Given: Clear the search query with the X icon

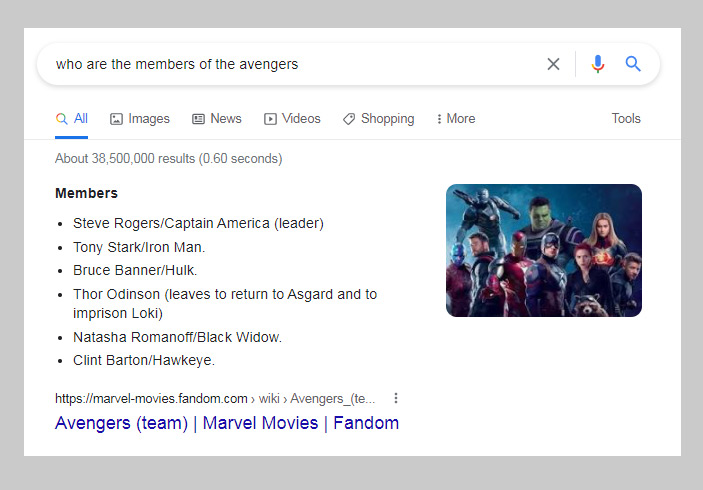Looking at the screenshot, I should coord(553,64).
